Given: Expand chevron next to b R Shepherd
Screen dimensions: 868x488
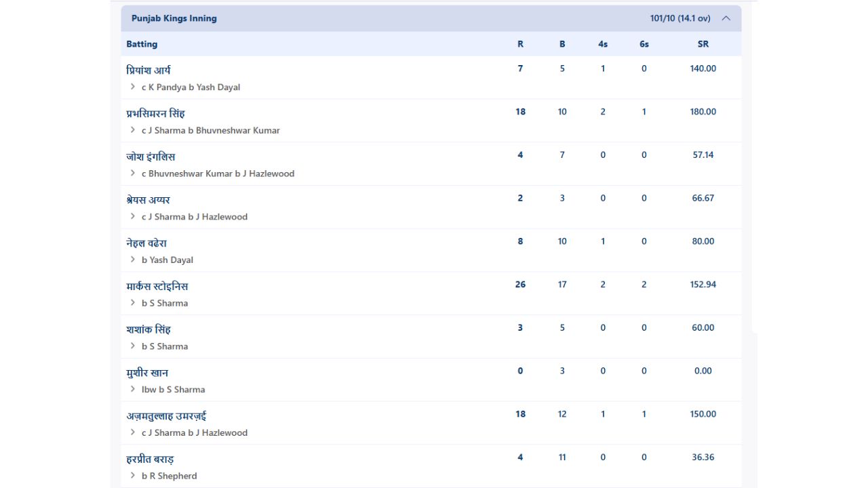Looking at the screenshot, I should tap(133, 476).
